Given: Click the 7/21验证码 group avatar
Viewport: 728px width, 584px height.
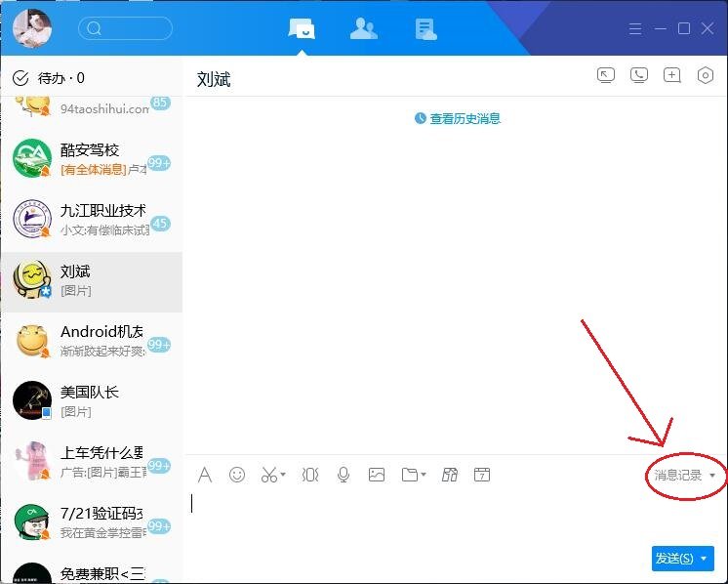Looking at the screenshot, I should [31, 521].
